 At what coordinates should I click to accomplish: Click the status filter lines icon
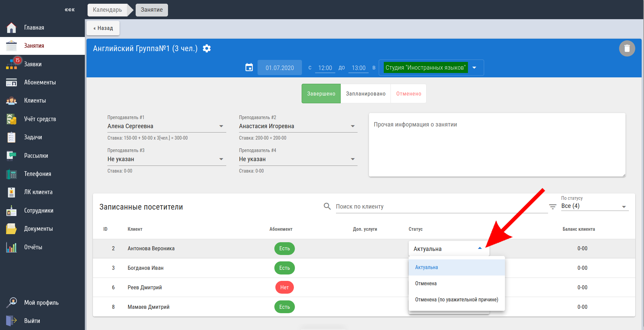[552, 207]
